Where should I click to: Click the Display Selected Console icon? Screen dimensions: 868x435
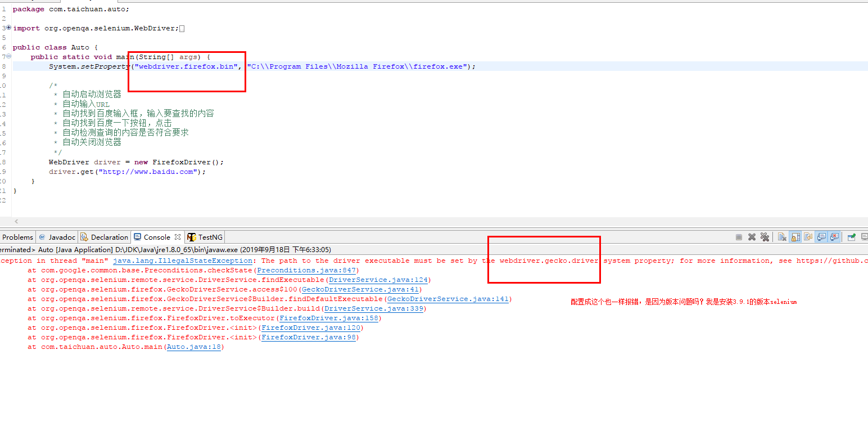coord(865,237)
